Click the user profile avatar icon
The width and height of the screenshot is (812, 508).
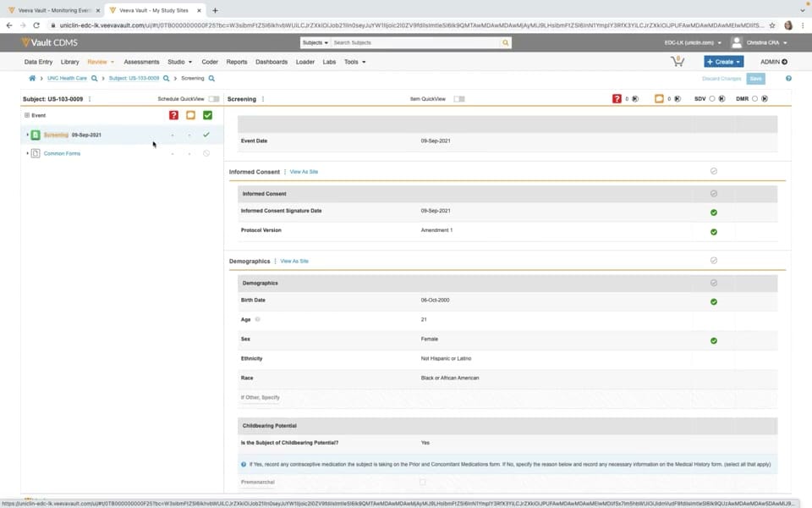click(737, 42)
